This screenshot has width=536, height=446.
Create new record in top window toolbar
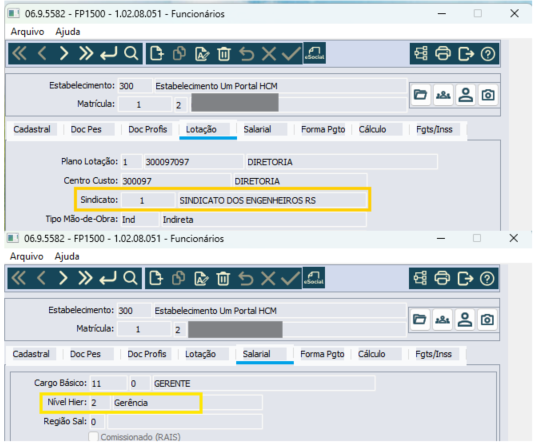(x=157, y=54)
